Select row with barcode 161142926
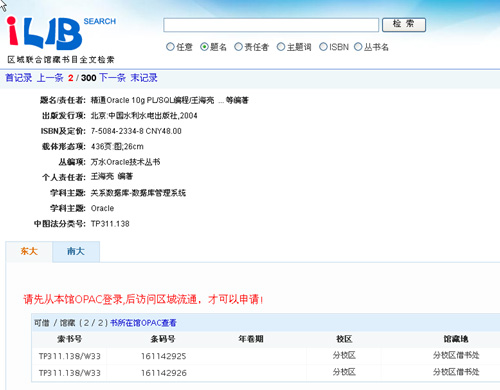Image resolution: width=500 pixels, height=390 pixels. point(265,373)
